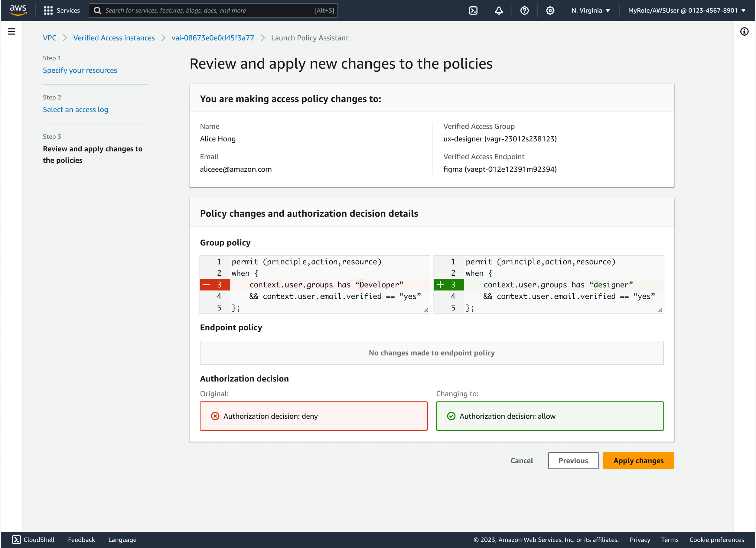
Task: Open the info panel icon
Action: [744, 32]
